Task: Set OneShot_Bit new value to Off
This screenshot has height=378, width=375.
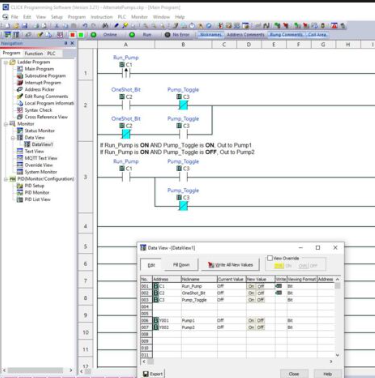Action: click(260, 293)
